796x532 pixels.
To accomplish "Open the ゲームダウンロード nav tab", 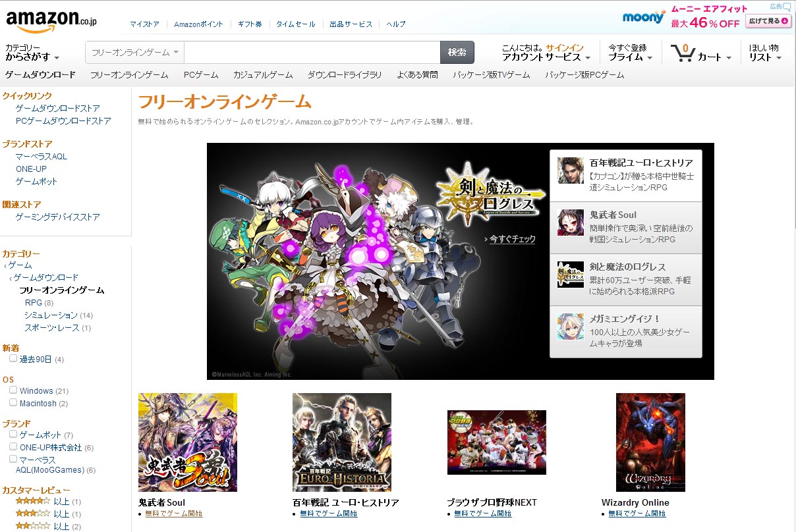I will (x=40, y=75).
